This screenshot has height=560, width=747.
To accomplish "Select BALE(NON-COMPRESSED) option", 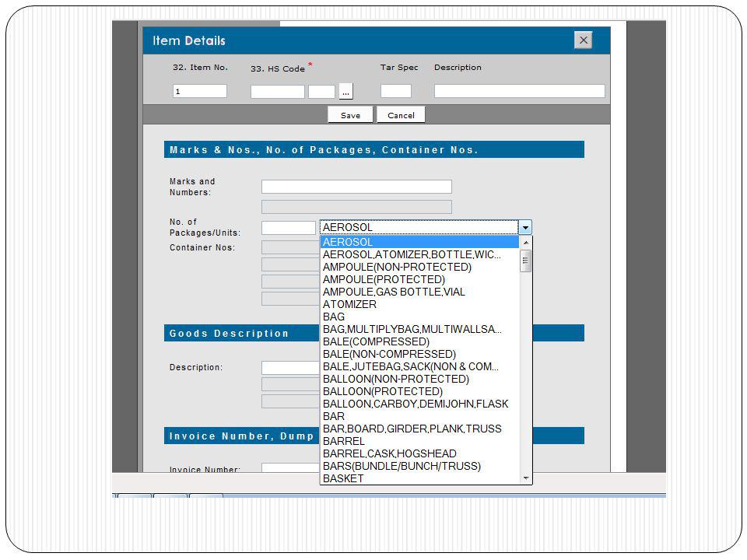I will point(419,355).
